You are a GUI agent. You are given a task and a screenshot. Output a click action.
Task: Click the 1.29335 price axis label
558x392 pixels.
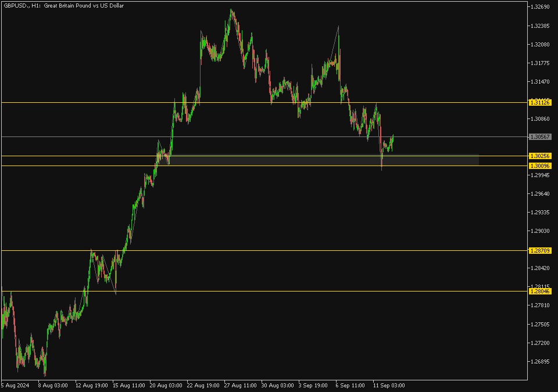pos(540,212)
